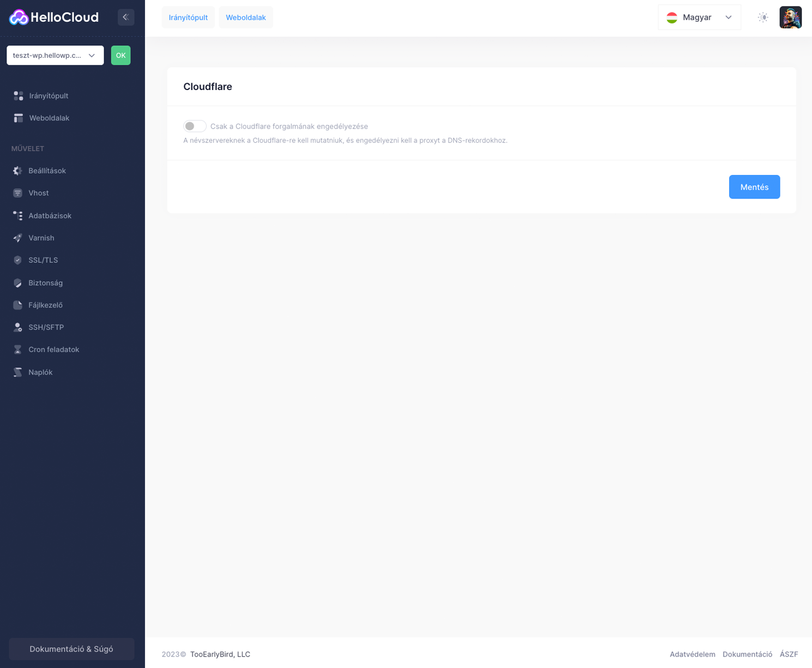
Task: Click the TooEarlyBird, LLC link
Action: pyautogui.click(x=220, y=654)
